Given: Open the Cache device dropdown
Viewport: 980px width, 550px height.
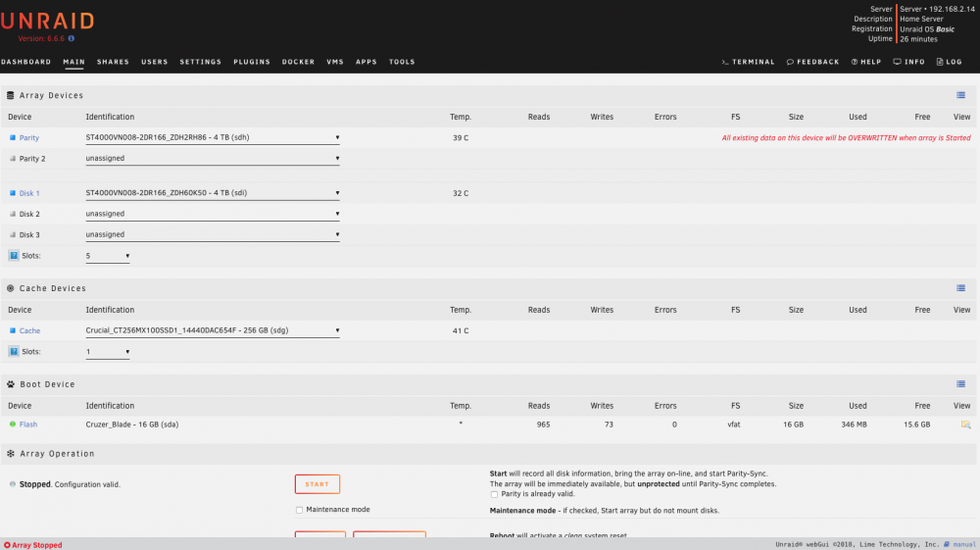Looking at the screenshot, I should click(213, 330).
